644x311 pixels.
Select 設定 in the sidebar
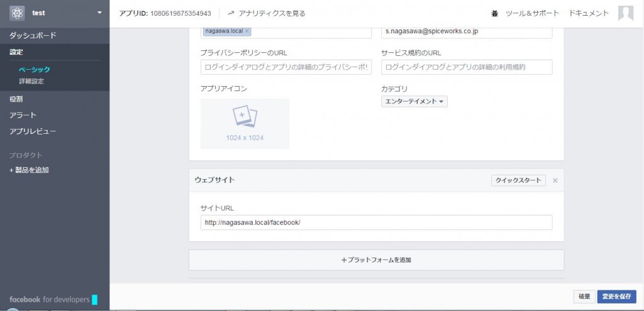click(16, 52)
